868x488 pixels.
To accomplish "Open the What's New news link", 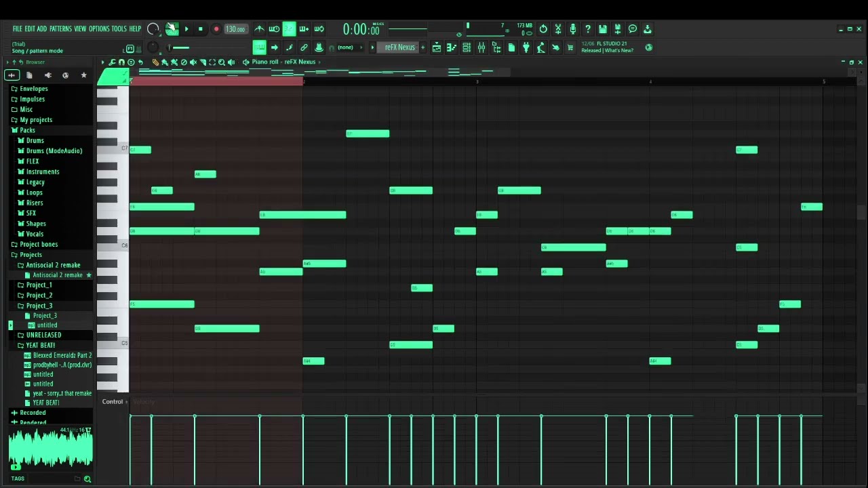I will (x=619, y=51).
